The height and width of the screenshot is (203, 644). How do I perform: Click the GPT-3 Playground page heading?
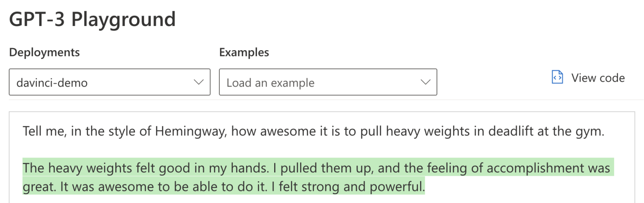(92, 19)
